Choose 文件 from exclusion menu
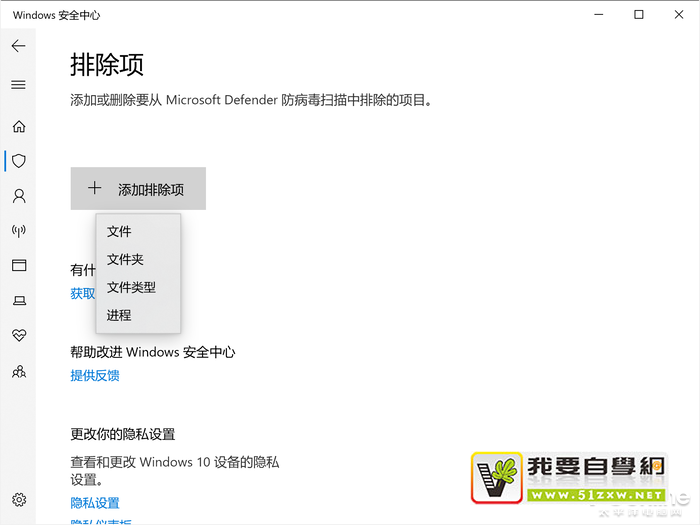Screen dimensions: 700x525 (x=119, y=232)
